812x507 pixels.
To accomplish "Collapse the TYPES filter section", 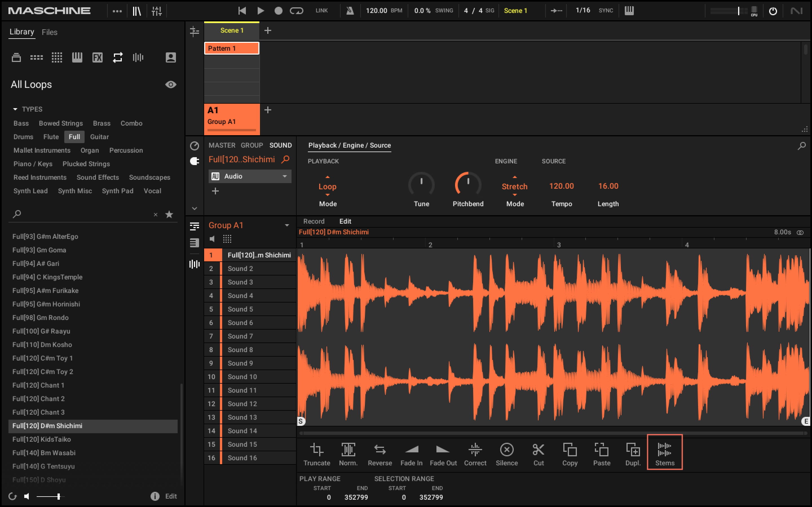I will click(15, 109).
